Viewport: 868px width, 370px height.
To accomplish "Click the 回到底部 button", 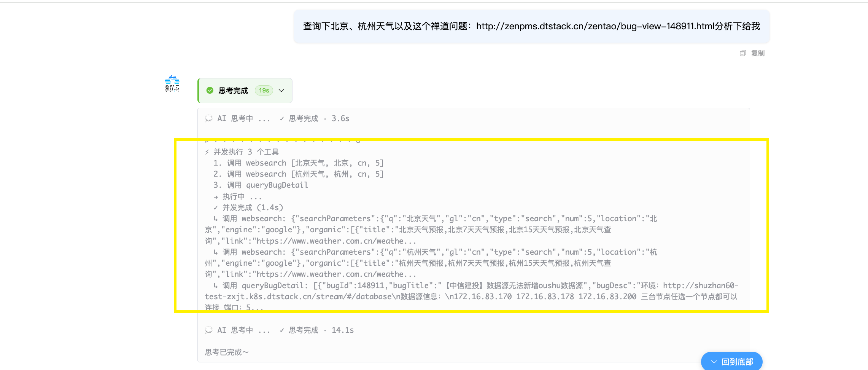I will [x=731, y=362].
